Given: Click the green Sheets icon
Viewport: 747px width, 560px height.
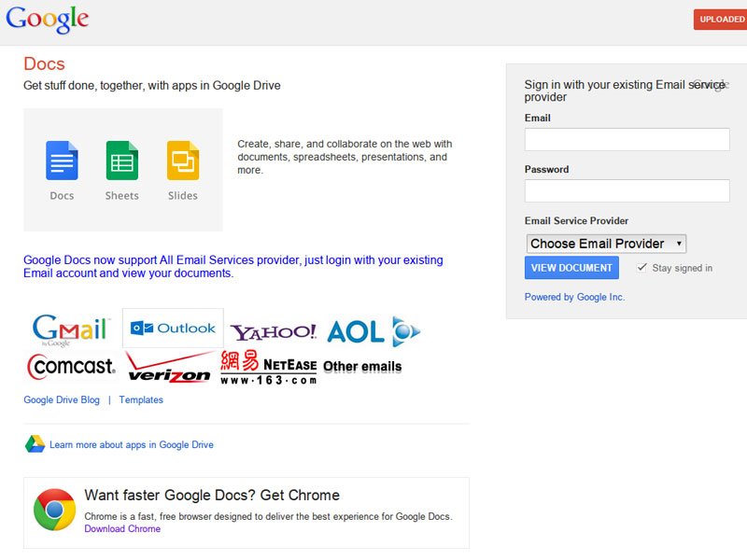Looking at the screenshot, I should tap(121, 161).
